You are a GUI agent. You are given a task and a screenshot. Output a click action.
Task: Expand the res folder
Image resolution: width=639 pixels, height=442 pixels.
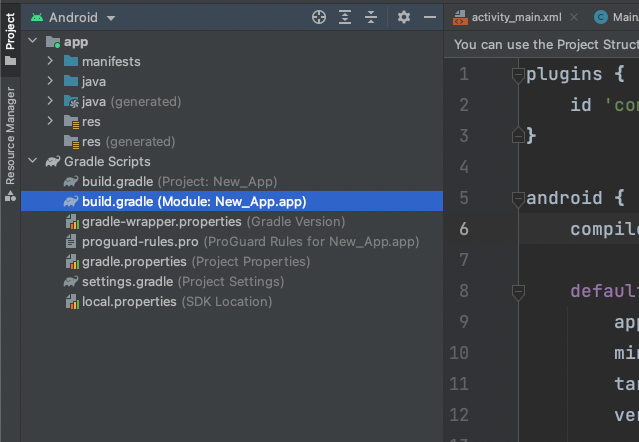tap(50, 121)
